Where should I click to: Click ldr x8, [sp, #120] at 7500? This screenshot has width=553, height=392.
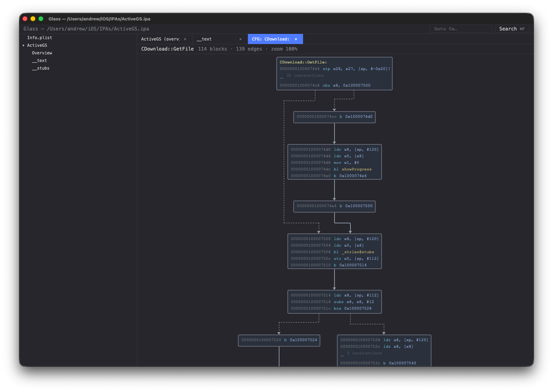pos(356,239)
